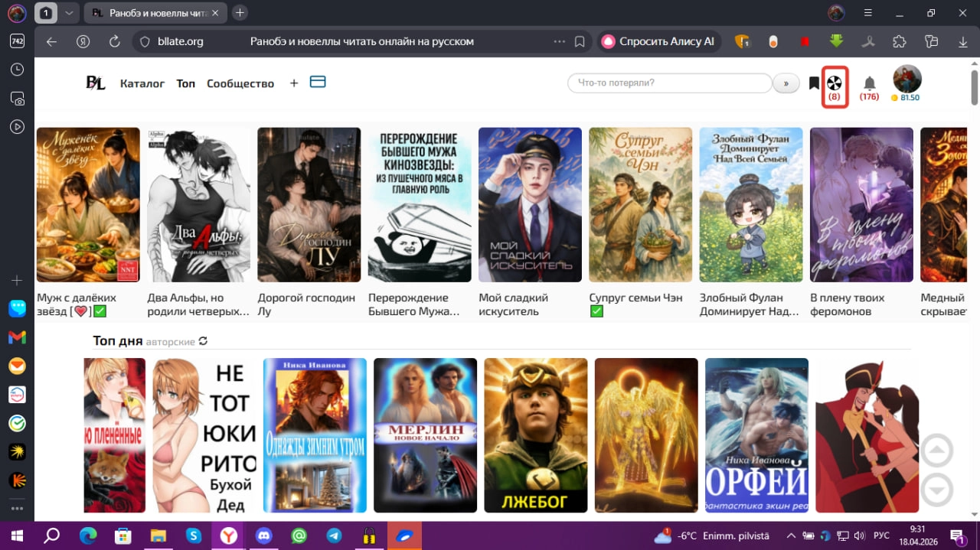Go to the Сообщество section

coord(240,83)
